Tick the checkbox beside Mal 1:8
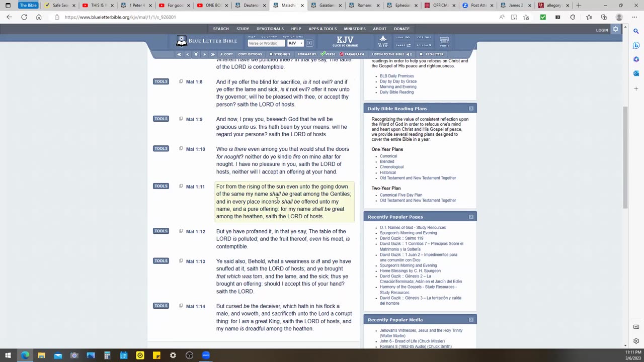This screenshot has height=362, width=644. point(181,81)
